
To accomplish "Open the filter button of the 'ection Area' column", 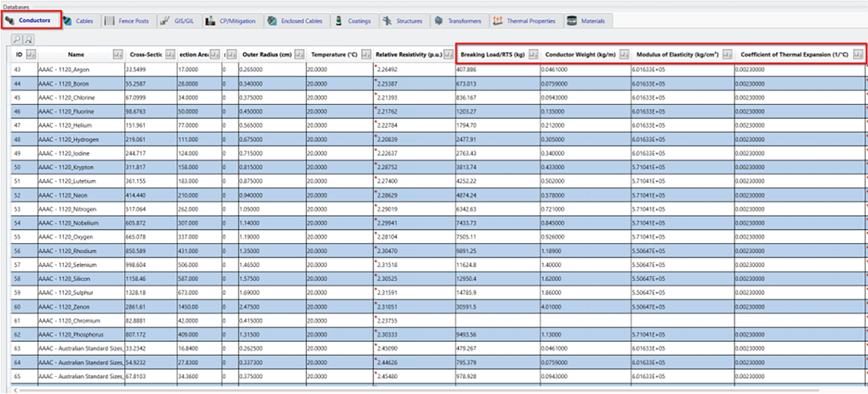I will point(215,54).
